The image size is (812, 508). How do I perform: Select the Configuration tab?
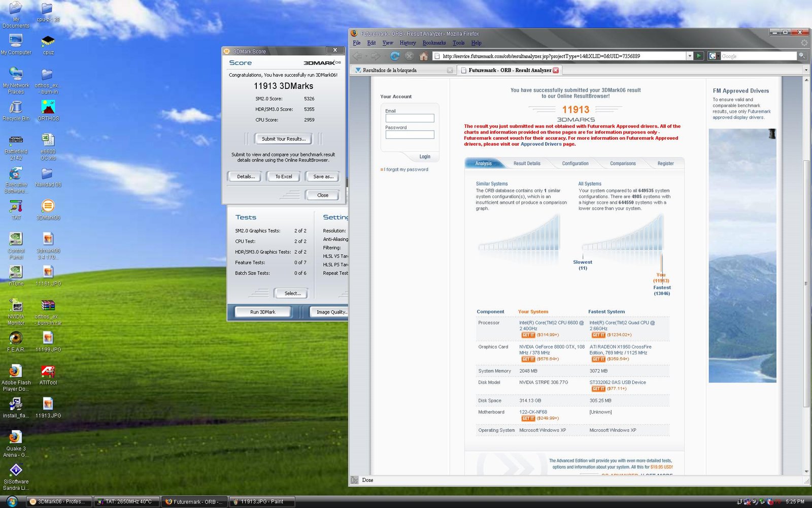575,164
